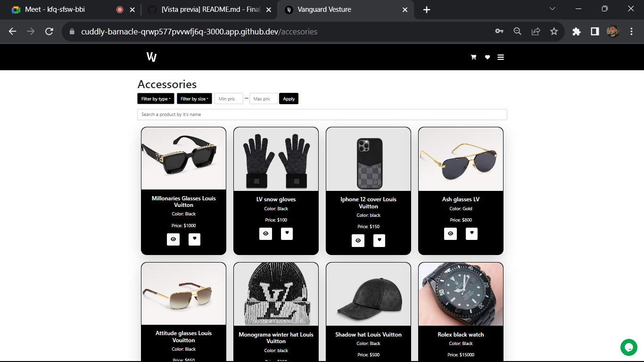The image size is (644, 362).
Task: Open the tab search dropdown arrow
Action: [553, 8]
